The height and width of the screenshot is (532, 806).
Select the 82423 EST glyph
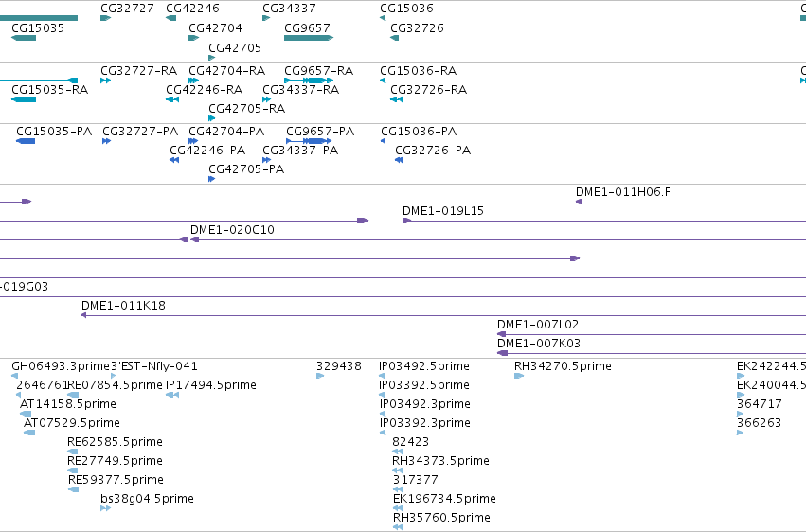[397, 452]
